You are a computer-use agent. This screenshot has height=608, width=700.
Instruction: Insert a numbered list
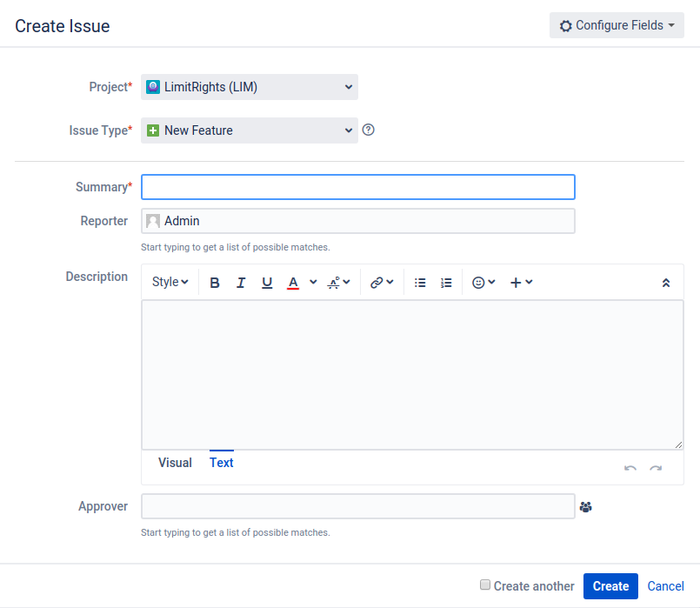(446, 283)
